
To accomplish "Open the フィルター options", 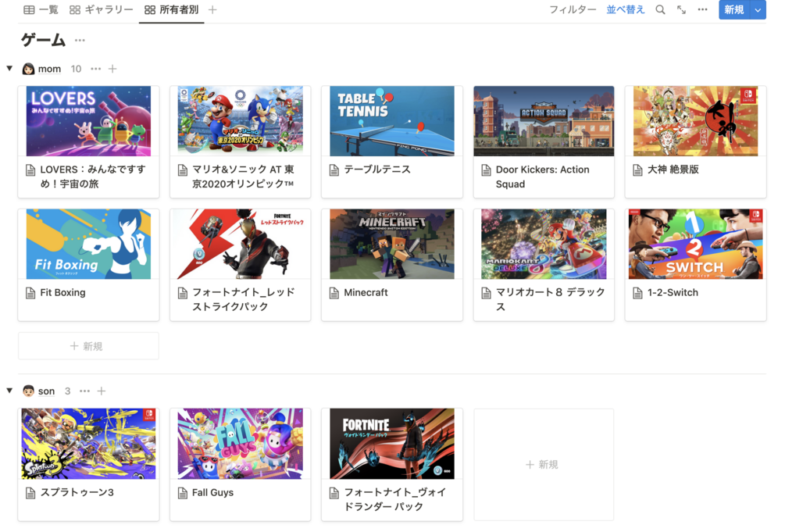I will 573,9.
